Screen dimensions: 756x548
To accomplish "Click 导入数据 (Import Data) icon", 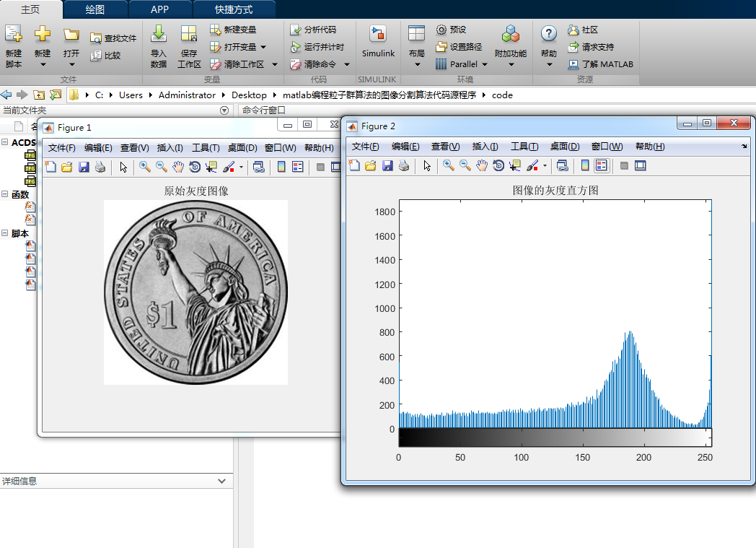I will pos(159,34).
